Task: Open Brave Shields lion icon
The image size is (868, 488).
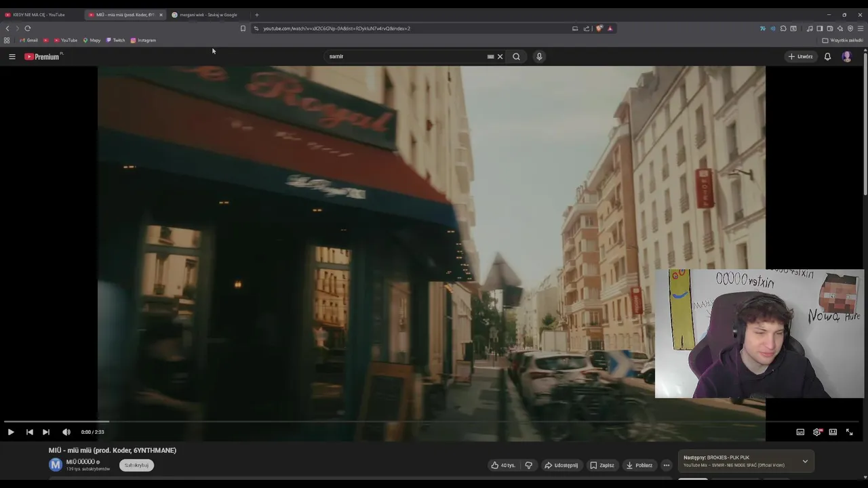Action: coord(599,28)
